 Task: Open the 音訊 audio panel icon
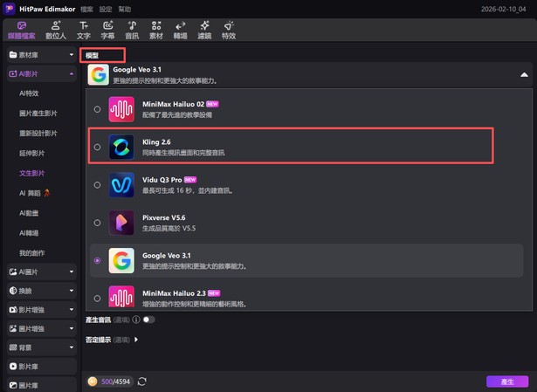click(132, 31)
